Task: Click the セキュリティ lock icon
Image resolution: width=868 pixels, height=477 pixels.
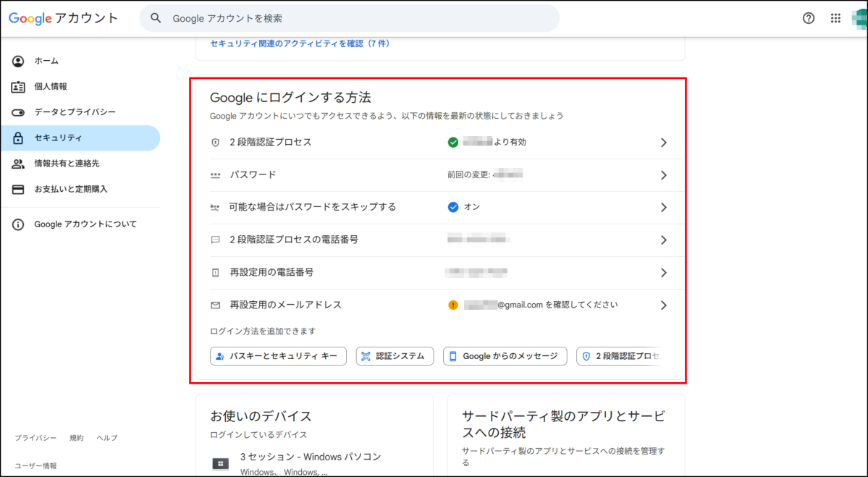Action: click(x=18, y=138)
